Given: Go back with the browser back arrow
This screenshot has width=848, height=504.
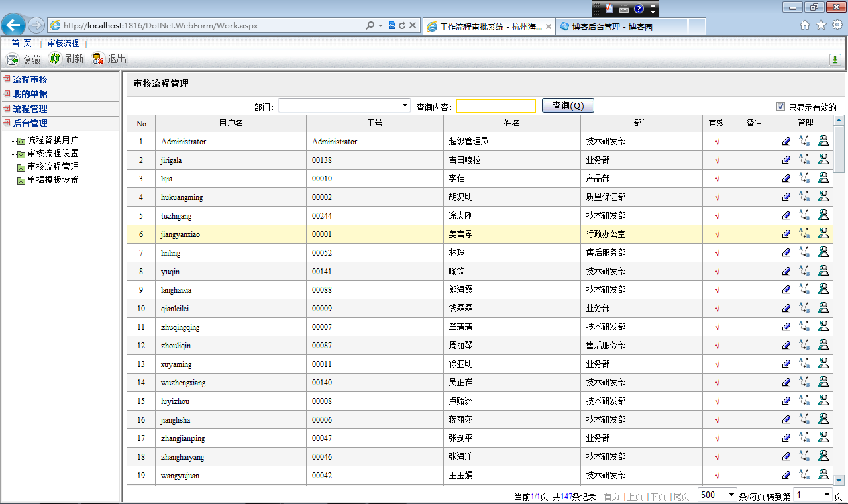Looking at the screenshot, I should (13, 25).
